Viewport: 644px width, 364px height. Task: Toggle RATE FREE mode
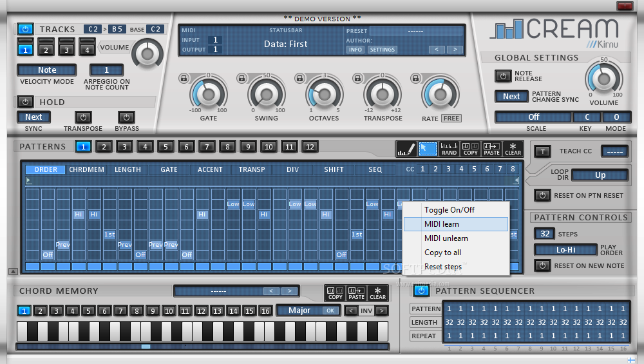[451, 119]
